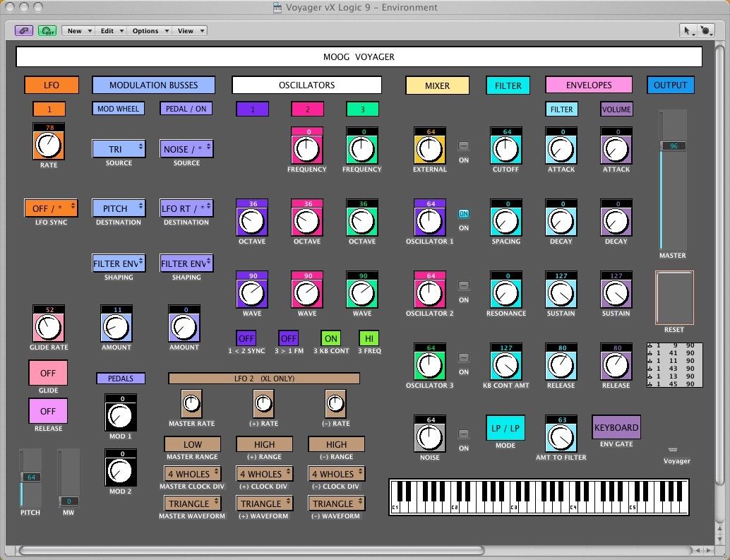
Task: Click the green MIDI Out toolbar icon
Action: tap(47, 30)
